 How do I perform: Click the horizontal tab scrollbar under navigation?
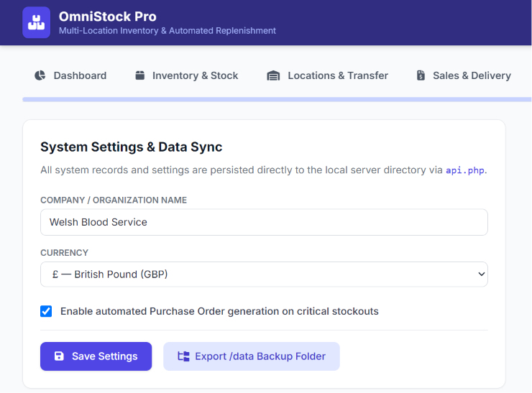(277, 99)
